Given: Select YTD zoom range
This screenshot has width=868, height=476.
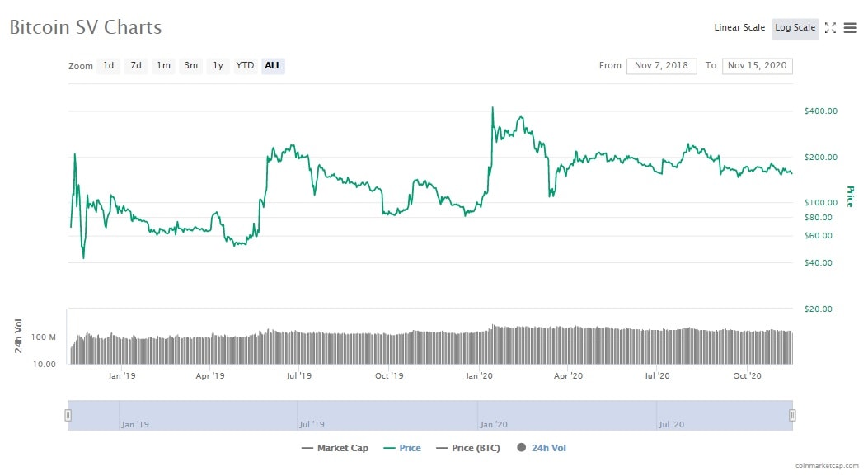Looking at the screenshot, I should [x=245, y=65].
